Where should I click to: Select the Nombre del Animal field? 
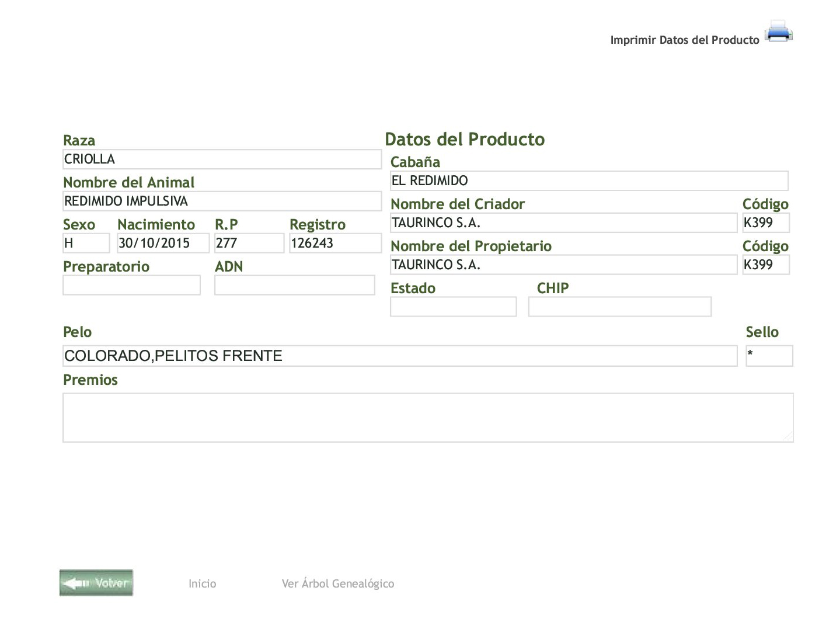[222, 201]
